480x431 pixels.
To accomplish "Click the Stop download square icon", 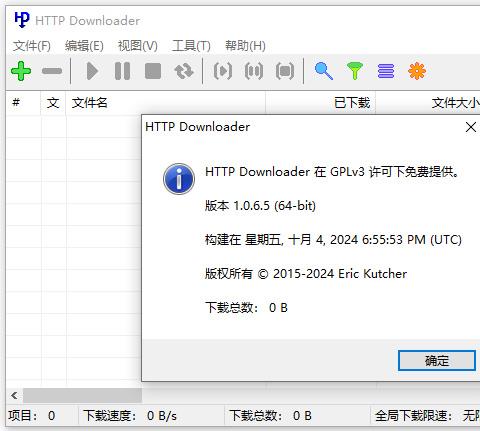I will [x=153, y=71].
